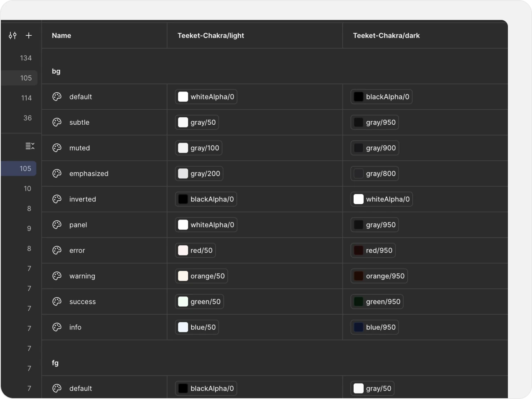The height and width of the screenshot is (399, 532).
Task: Open the blackAlpha/0 chip in fg default row
Action: 206,388
